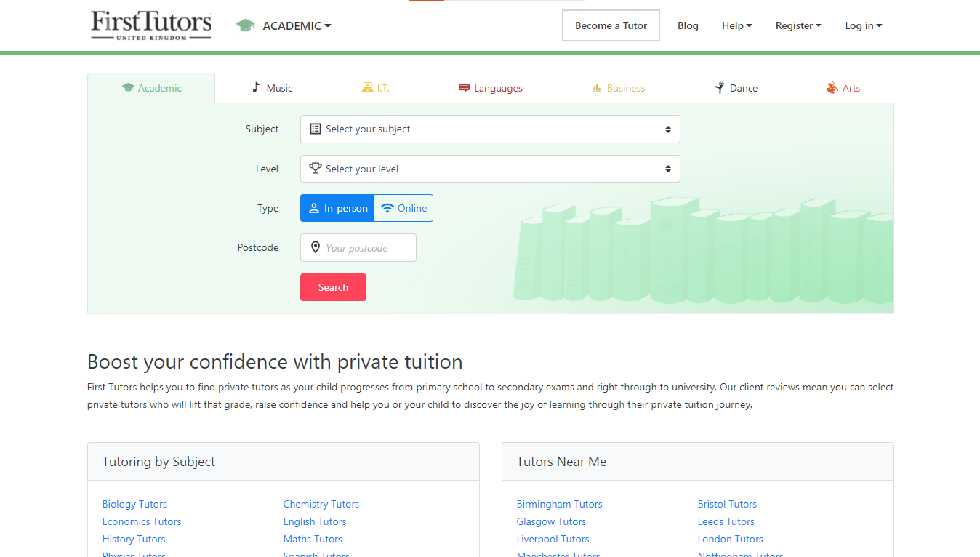
Task: Click the trophy icon in Level field
Action: [x=316, y=168]
